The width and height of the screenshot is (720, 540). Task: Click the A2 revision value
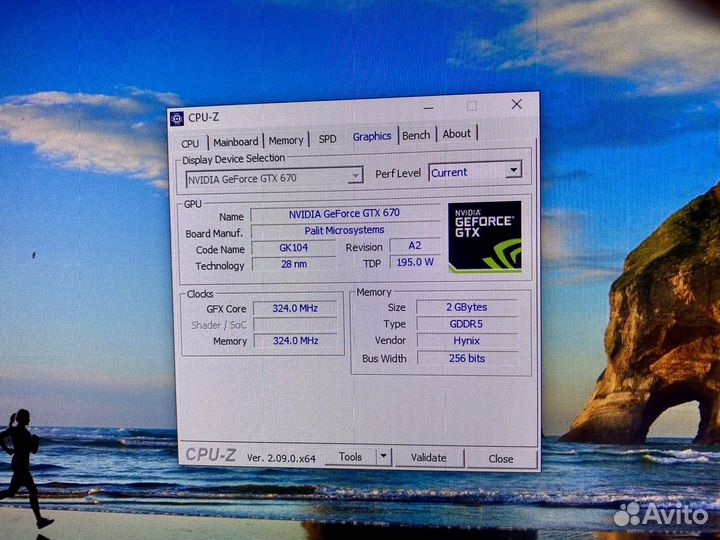coord(415,246)
